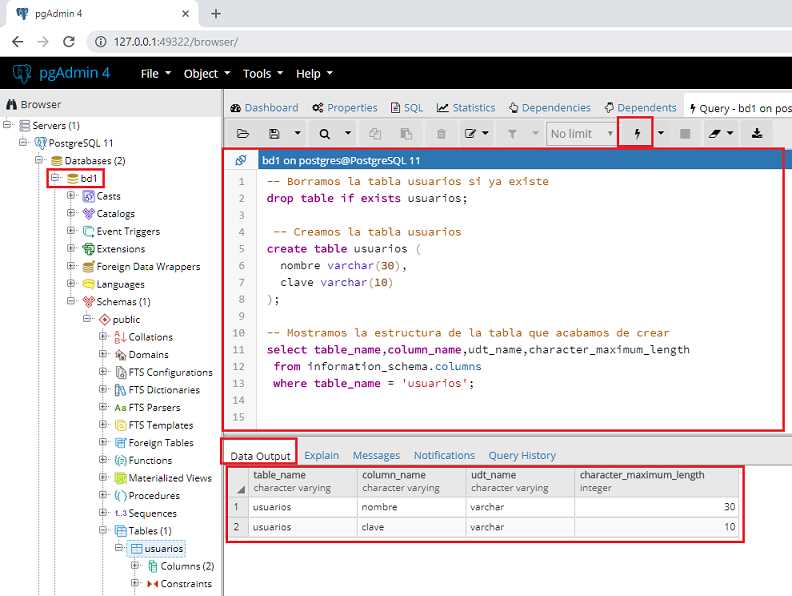Click the Collations tree icon
Image resolution: width=792 pixels, height=596 pixels.
[120, 337]
